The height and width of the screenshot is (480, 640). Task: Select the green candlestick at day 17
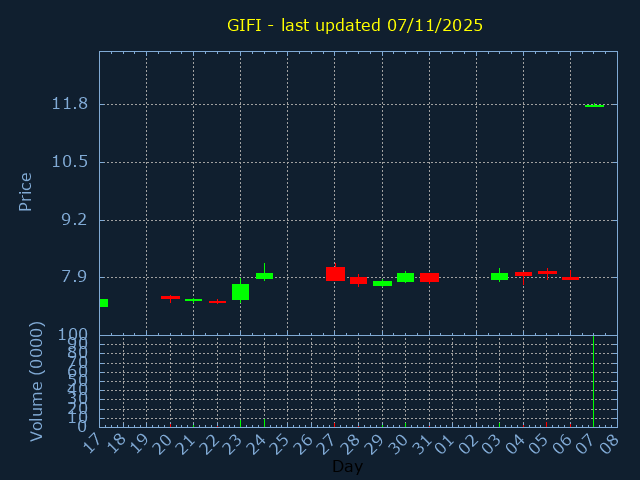tap(104, 303)
